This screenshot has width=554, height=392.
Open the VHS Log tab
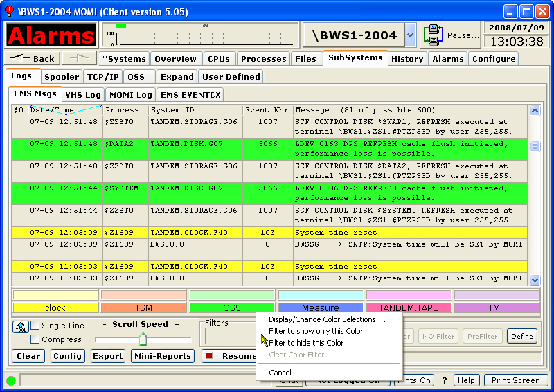click(x=83, y=95)
